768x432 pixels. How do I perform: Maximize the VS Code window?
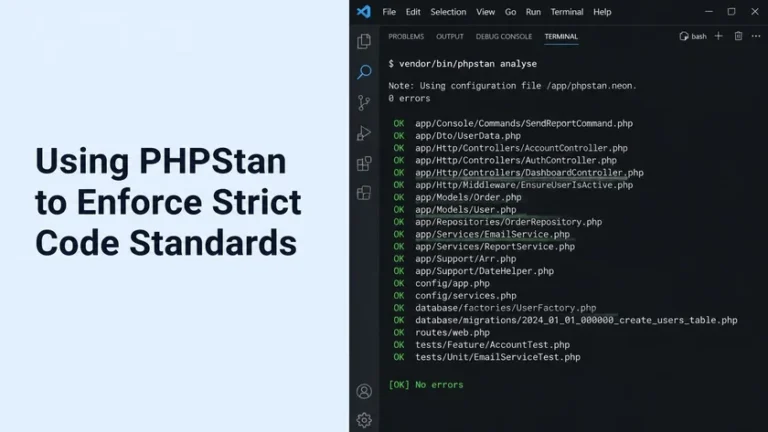(x=731, y=12)
